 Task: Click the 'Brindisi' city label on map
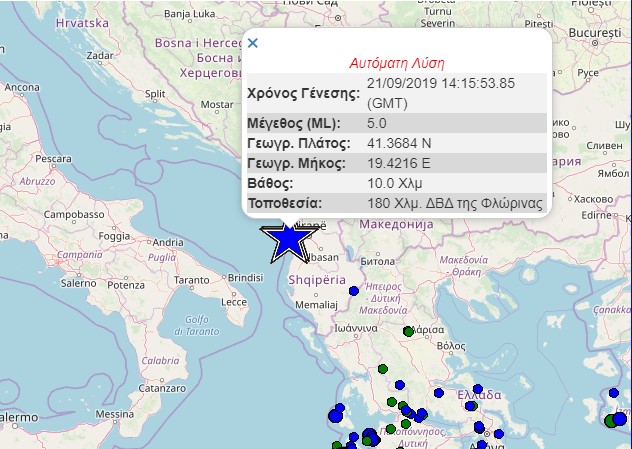point(245,278)
